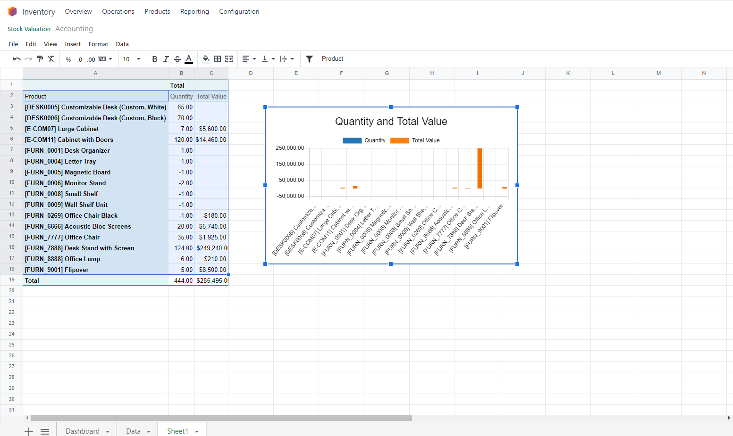Switch to the Data sheet tab

133,431
